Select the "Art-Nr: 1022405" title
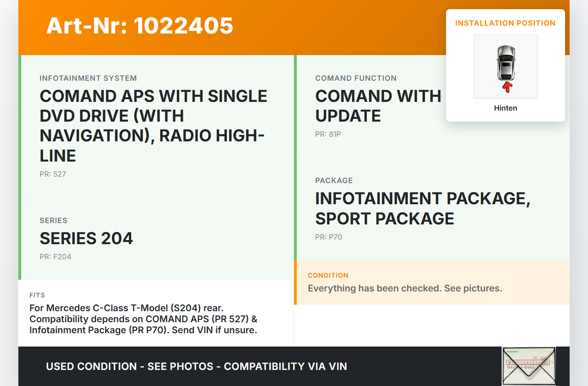Viewport: 588px width, 386px height. tap(140, 26)
